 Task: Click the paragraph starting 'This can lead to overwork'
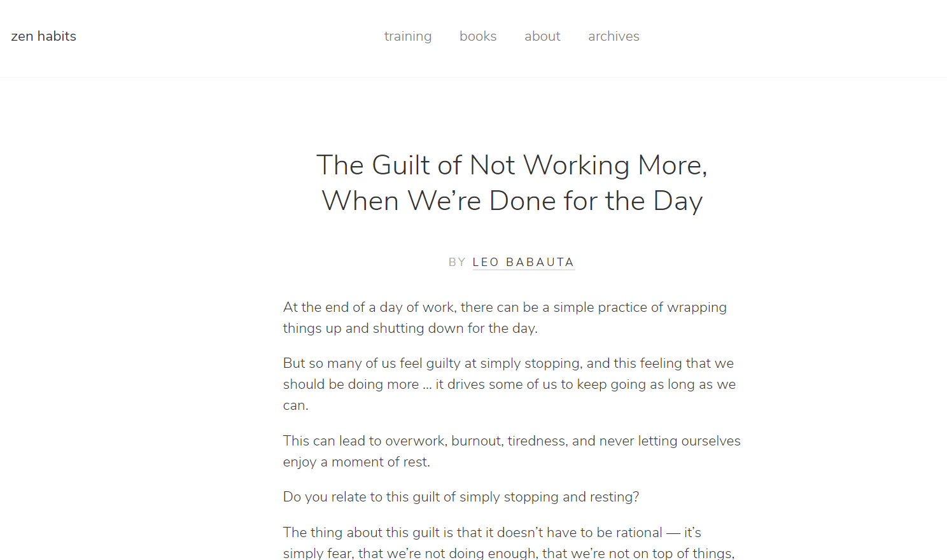pos(512,451)
